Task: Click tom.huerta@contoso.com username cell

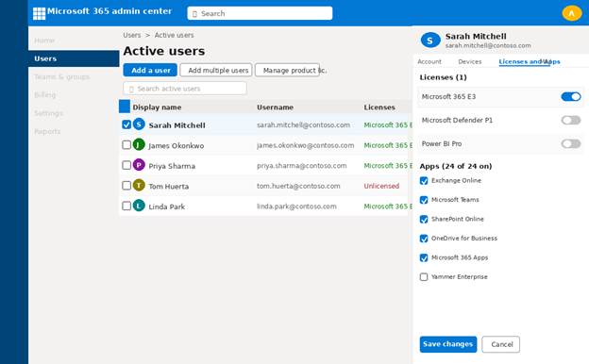Action: point(298,186)
